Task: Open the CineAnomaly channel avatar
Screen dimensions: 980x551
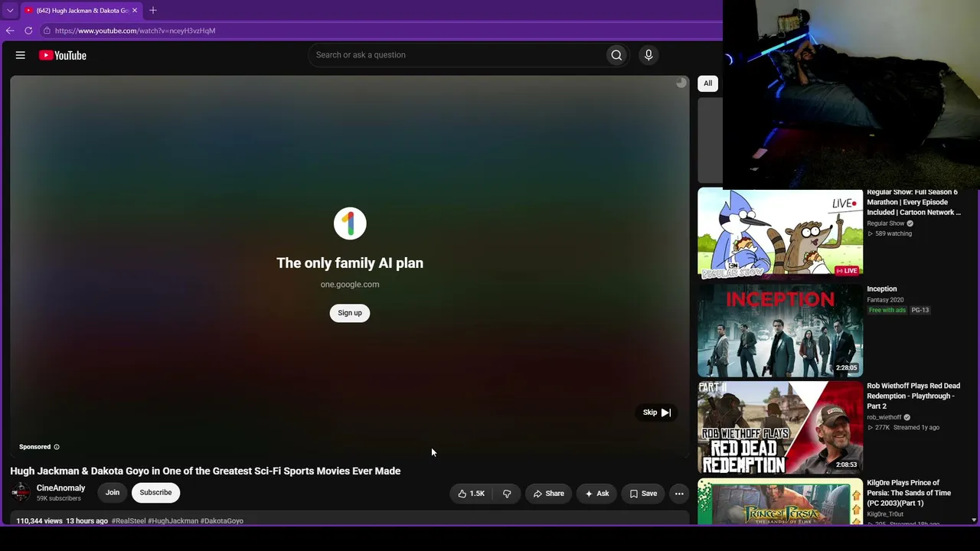Action: [x=21, y=493]
